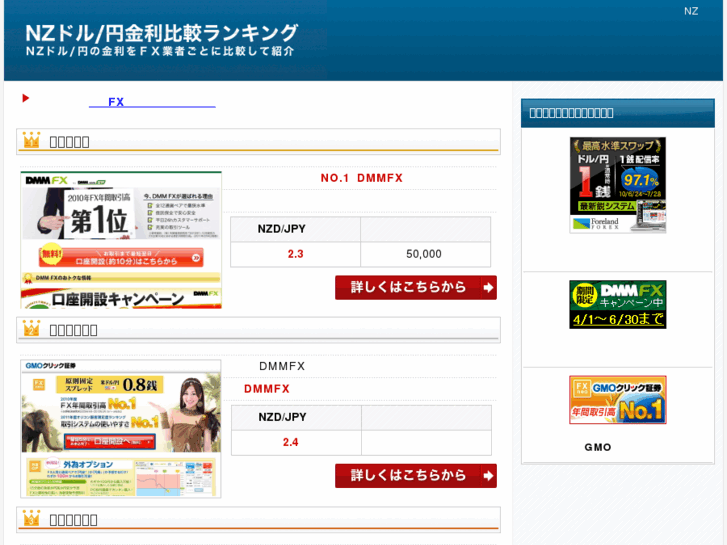Click the silver crown icon for rank 2
Viewport: 727px width, 545px height.
[x=32, y=328]
